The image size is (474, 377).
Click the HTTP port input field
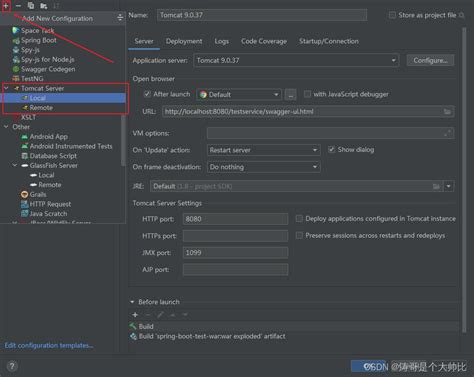click(235, 219)
